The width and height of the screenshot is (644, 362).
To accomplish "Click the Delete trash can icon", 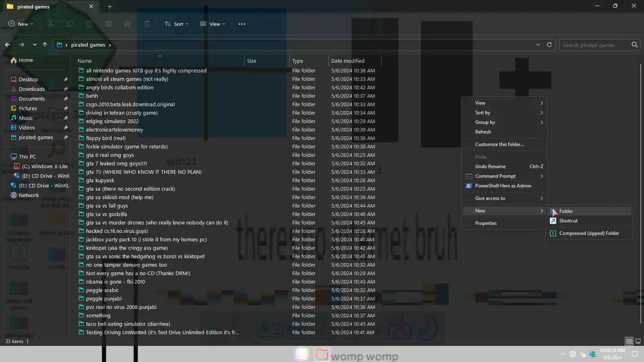I will pos(147,24).
